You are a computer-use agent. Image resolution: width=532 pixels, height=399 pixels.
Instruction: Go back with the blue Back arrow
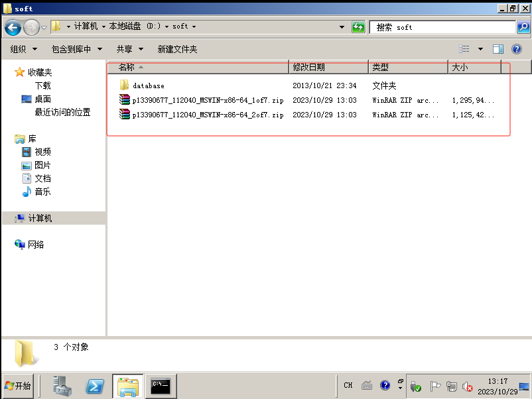point(13,27)
